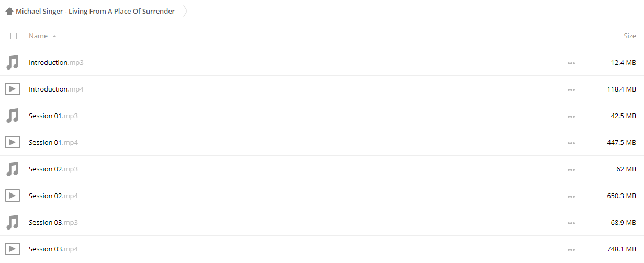Open the Session 01.mp3 file link

point(53,116)
